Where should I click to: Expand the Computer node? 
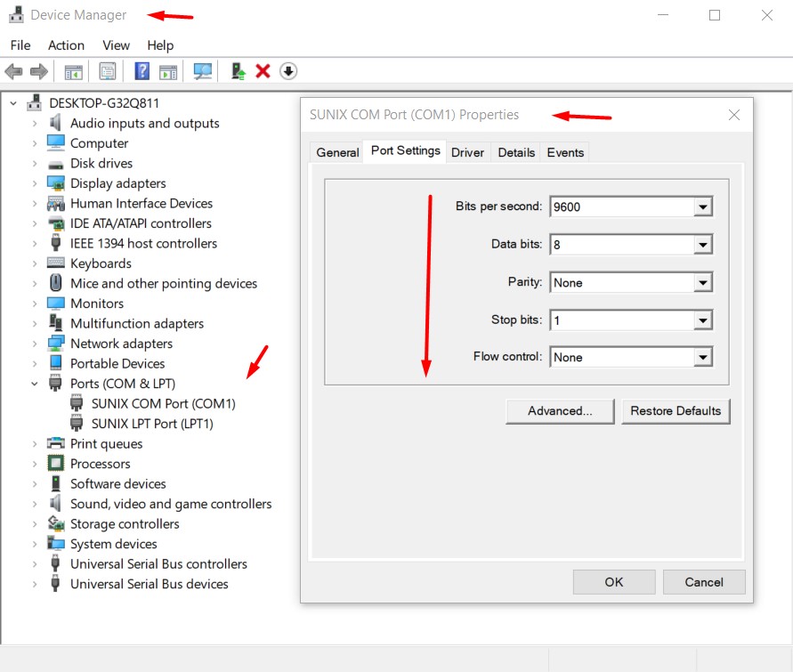35,143
